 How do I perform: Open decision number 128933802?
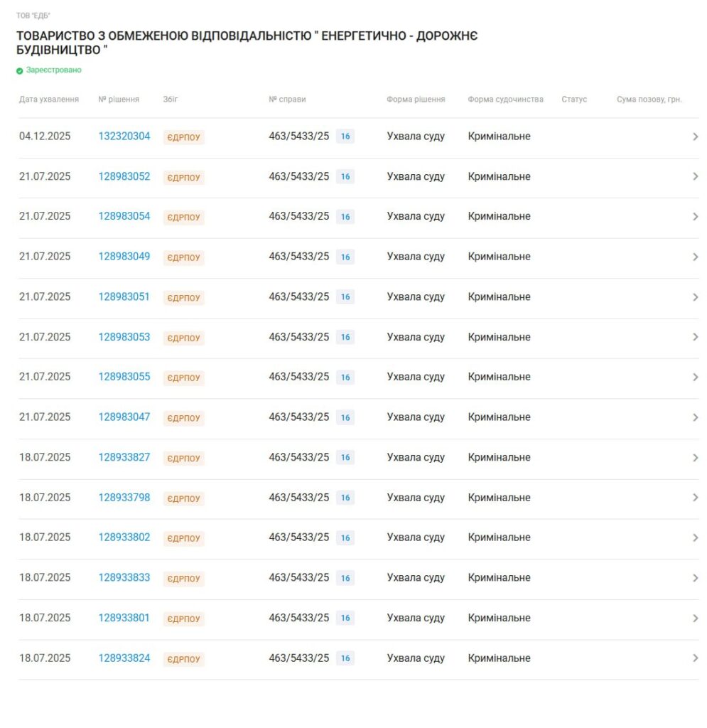[124, 537]
